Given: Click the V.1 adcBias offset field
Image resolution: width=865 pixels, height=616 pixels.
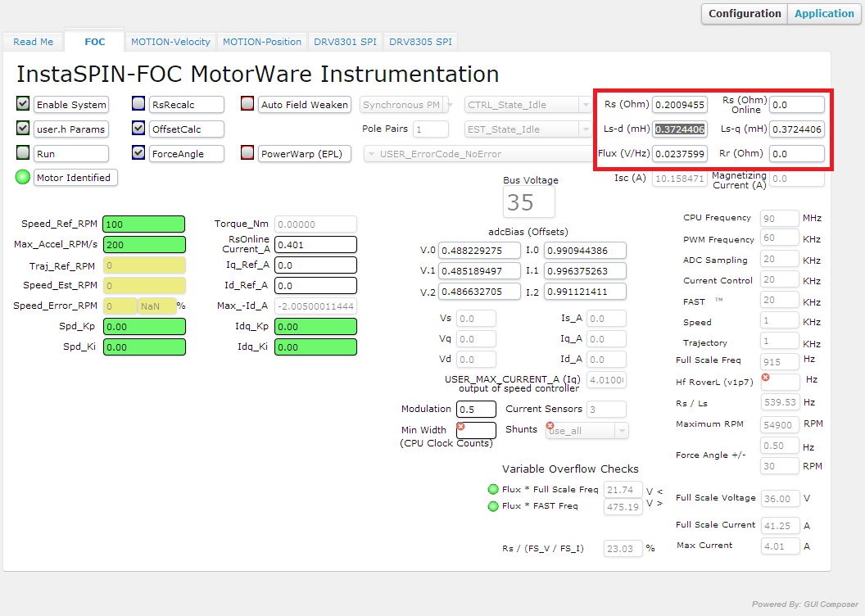Looking at the screenshot, I should [x=479, y=271].
